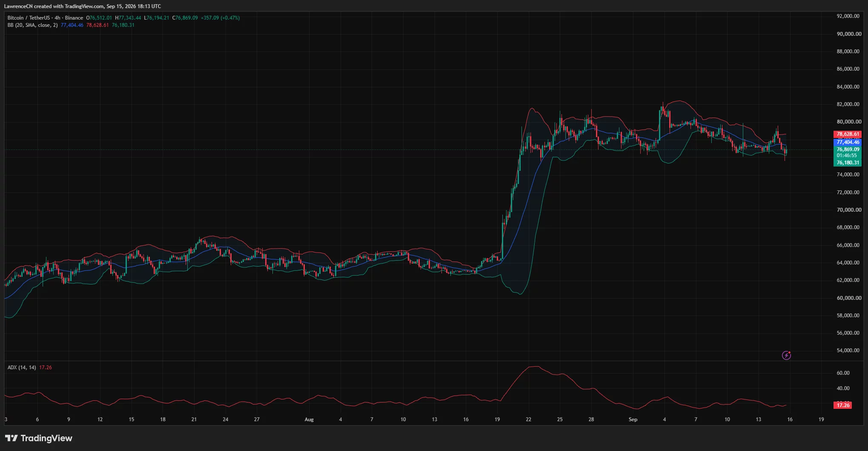Click the 25 date on time axis
Image resolution: width=868 pixels, height=451 pixels.
click(560, 419)
